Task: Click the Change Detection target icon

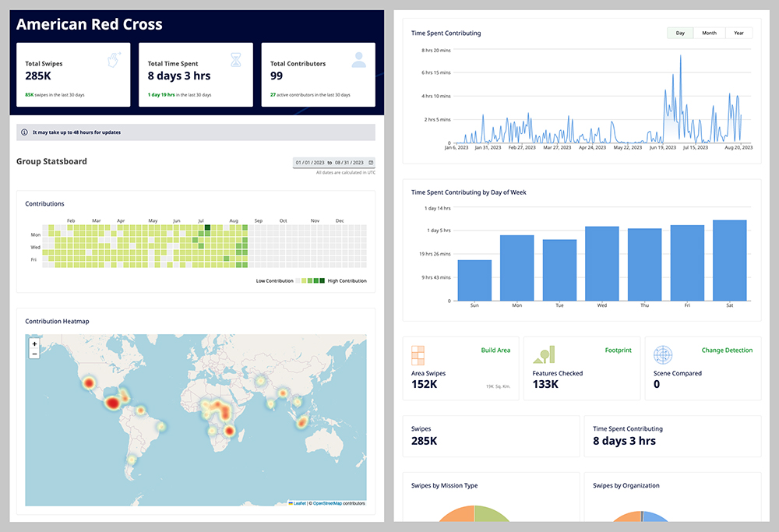Action: [663, 354]
